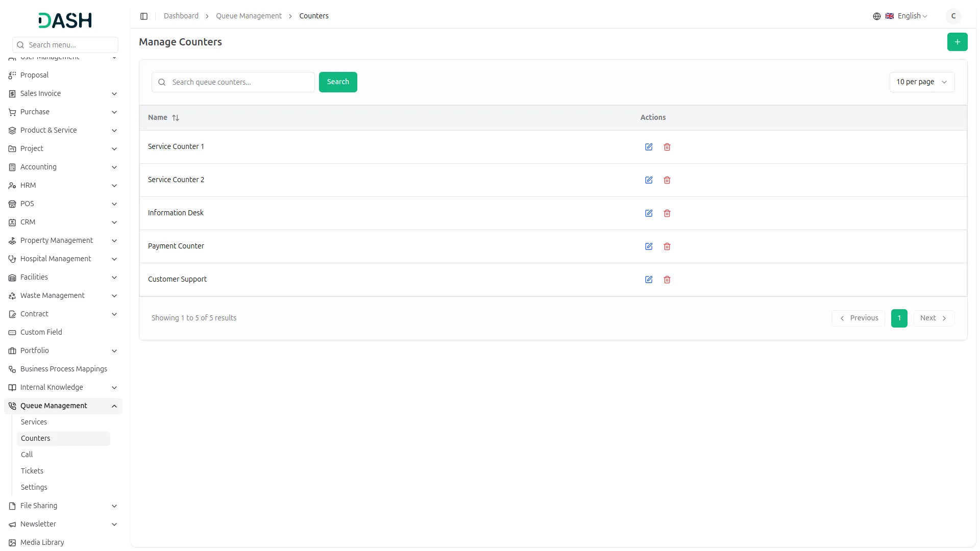Open Services submenu item
Viewport: 980px width, 551px height.
[x=34, y=422]
